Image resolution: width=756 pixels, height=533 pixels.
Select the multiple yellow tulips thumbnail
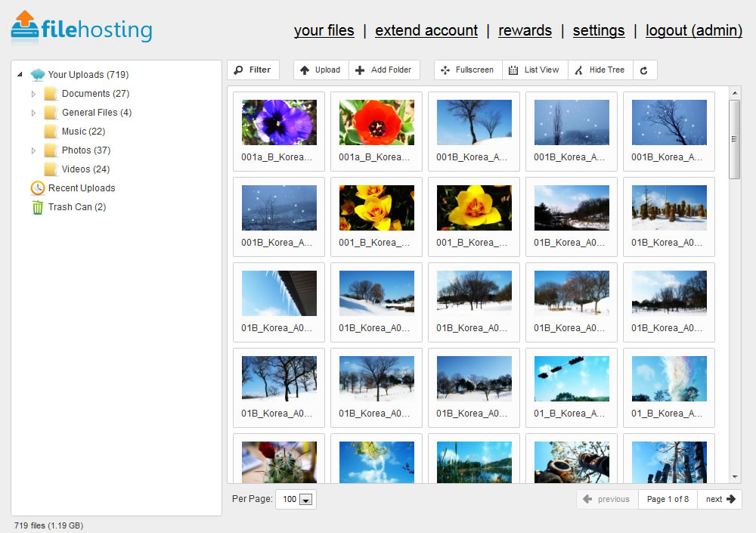click(376, 208)
